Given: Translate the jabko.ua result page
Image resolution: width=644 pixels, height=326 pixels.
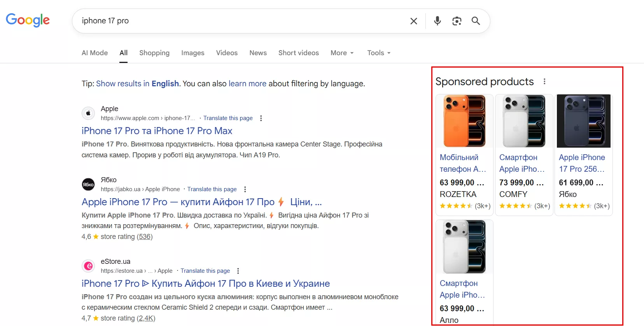Looking at the screenshot, I should (x=212, y=189).
